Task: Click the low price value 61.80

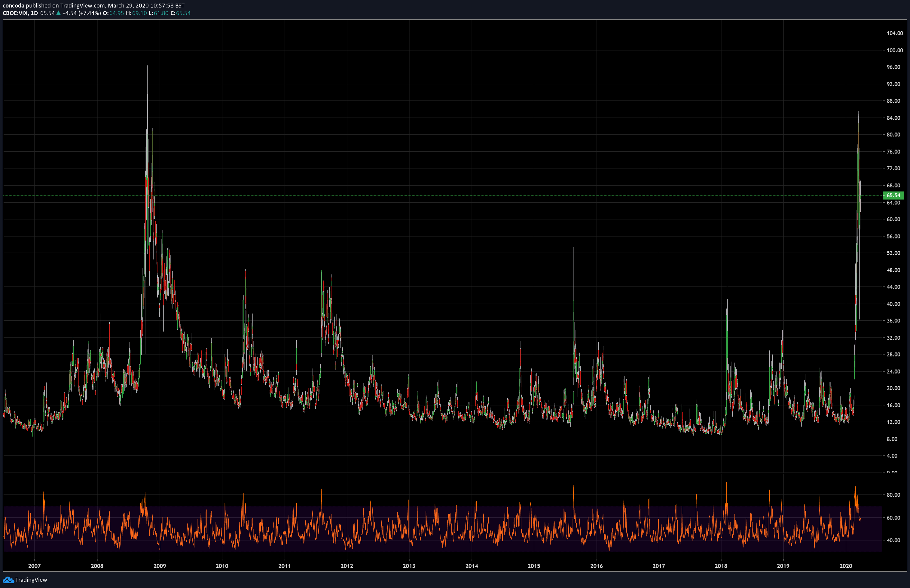Action: click(x=161, y=13)
